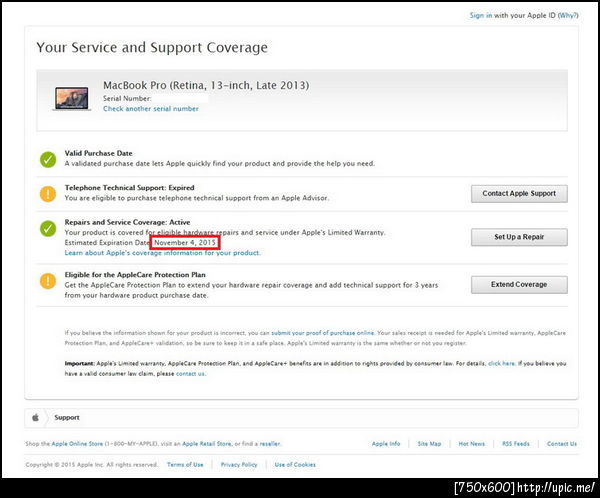The width and height of the screenshot is (600, 498).
Task: Click green checkmark beside Repairs and Service Coverage
Action: pyautogui.click(x=48, y=229)
